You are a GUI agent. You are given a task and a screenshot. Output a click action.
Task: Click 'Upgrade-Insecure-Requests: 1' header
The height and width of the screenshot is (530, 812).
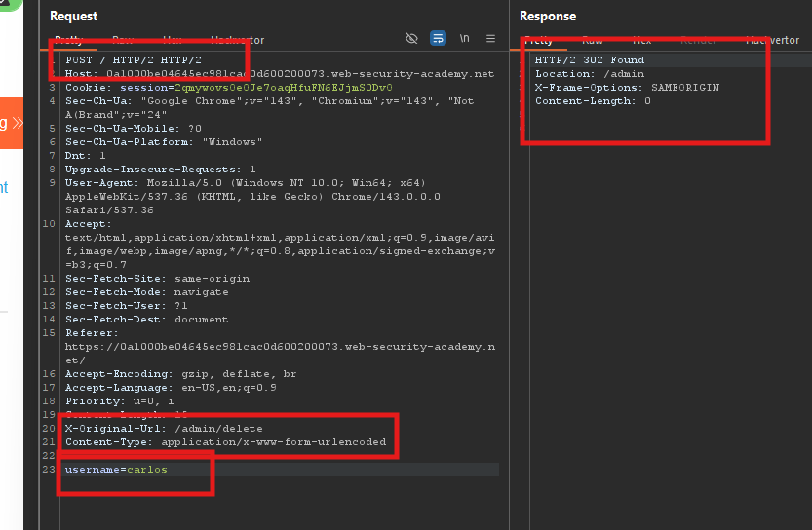(161, 170)
